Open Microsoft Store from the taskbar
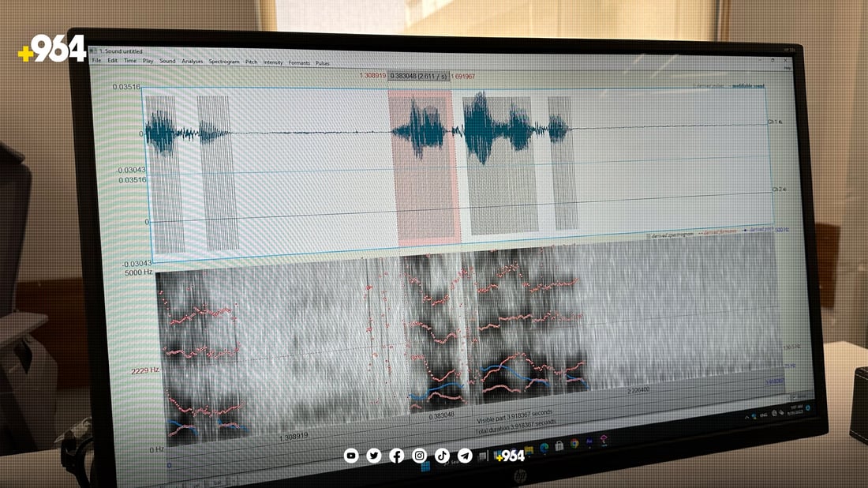This screenshot has width=868, height=488. [x=559, y=445]
